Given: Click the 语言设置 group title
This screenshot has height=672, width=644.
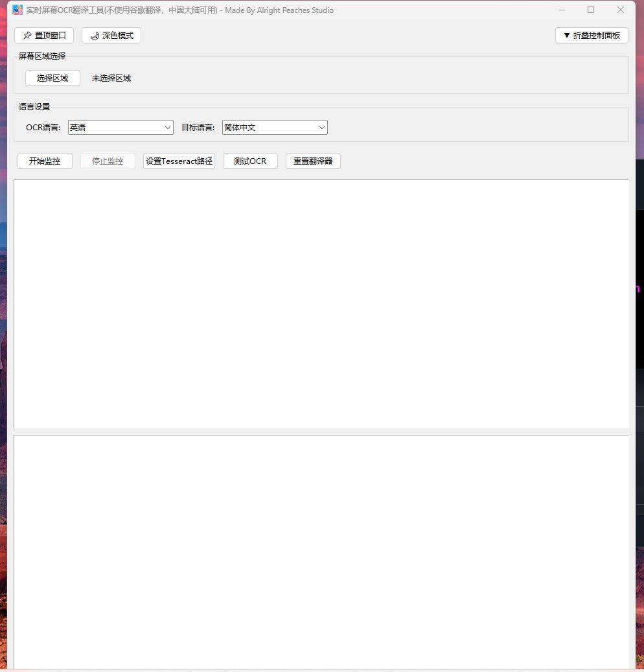Looking at the screenshot, I should [34, 107].
